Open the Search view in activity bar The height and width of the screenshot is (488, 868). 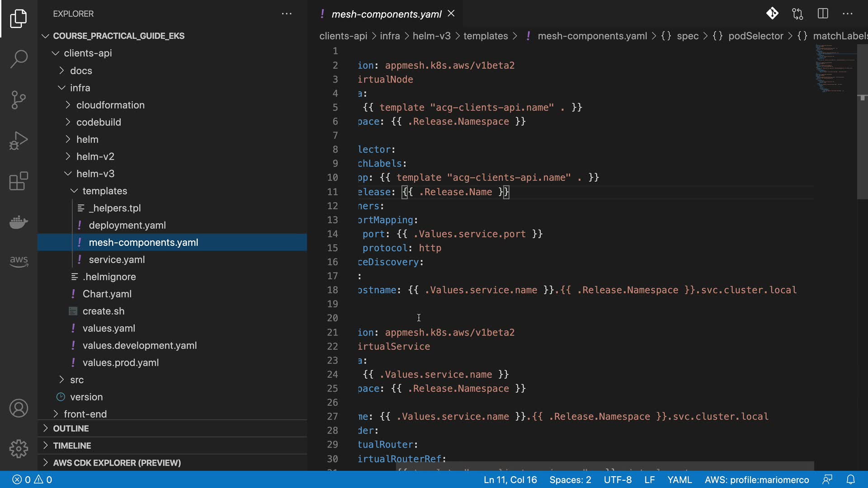pos(19,59)
